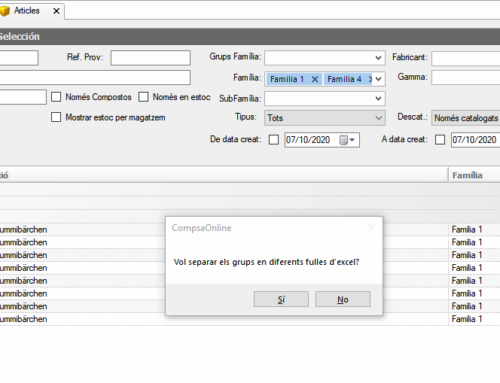Click the Ref. Prov label
Viewport: 500px width, 383px height.
85,57
